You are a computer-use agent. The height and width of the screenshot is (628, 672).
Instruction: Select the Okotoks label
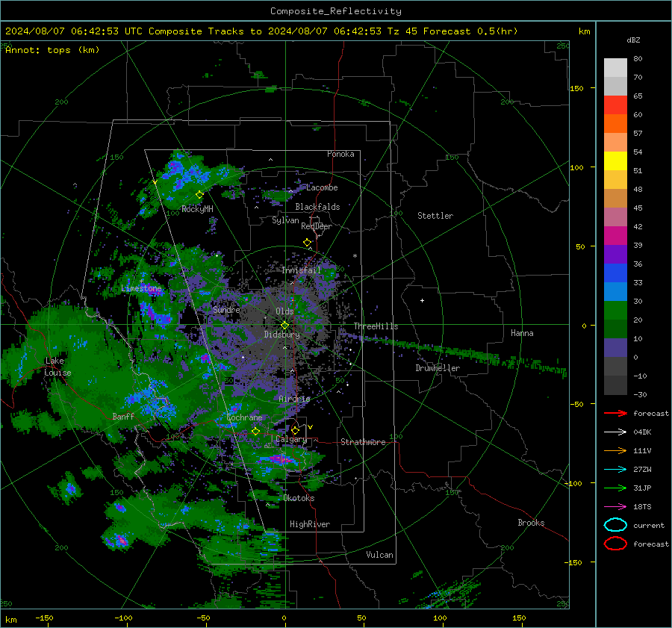299,498
